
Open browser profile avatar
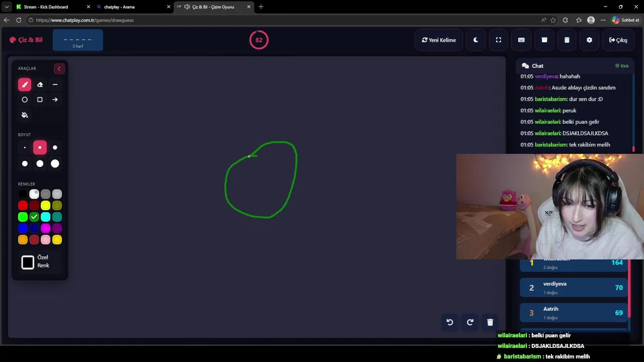pyautogui.click(x=591, y=20)
